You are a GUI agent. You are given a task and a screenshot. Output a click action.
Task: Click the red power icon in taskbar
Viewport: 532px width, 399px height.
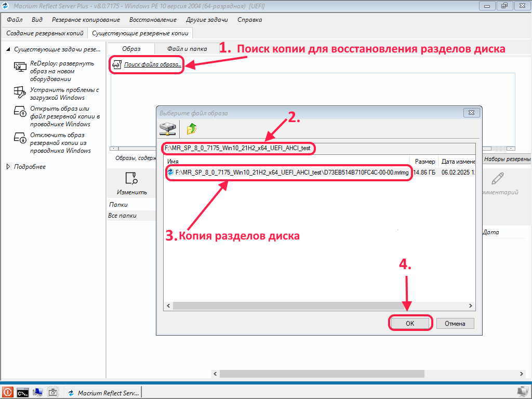tap(8, 392)
